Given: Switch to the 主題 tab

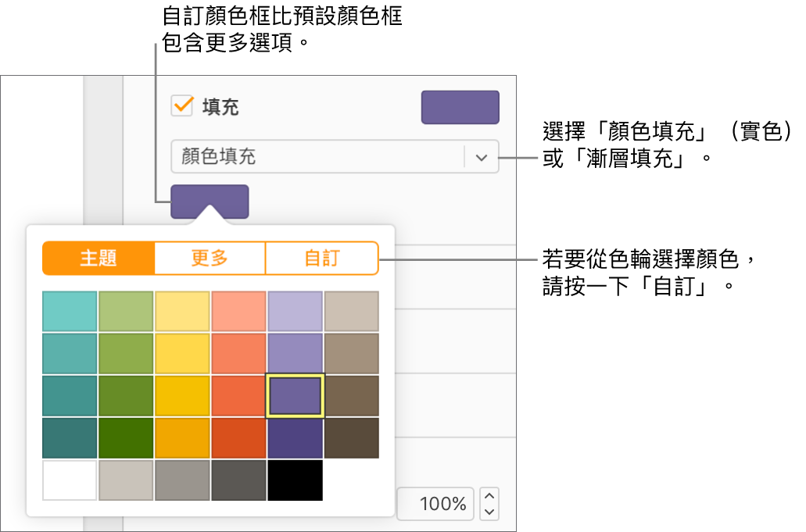Looking at the screenshot, I should 99,259.
